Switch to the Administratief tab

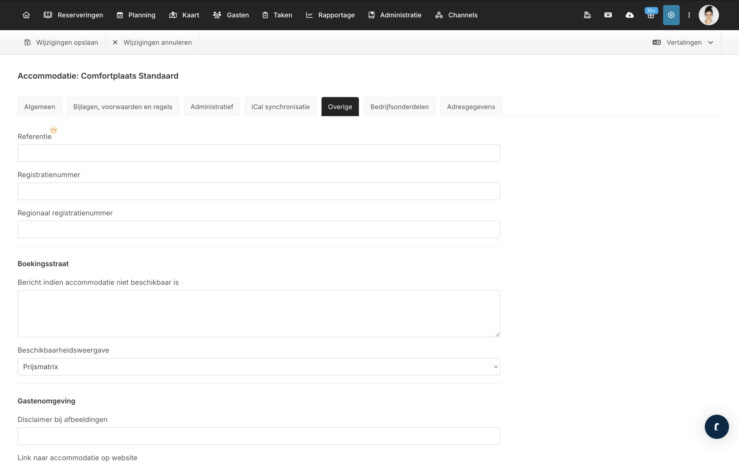(212, 107)
